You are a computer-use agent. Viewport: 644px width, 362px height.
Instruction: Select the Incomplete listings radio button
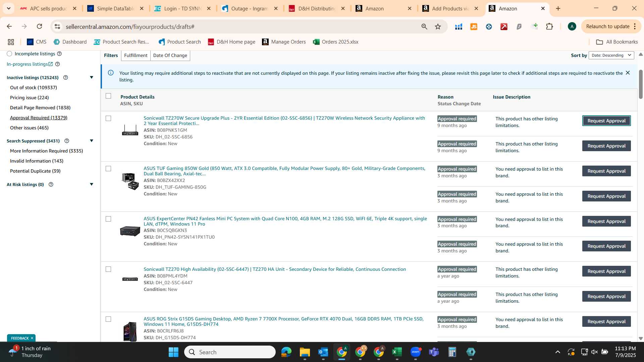[9, 54]
